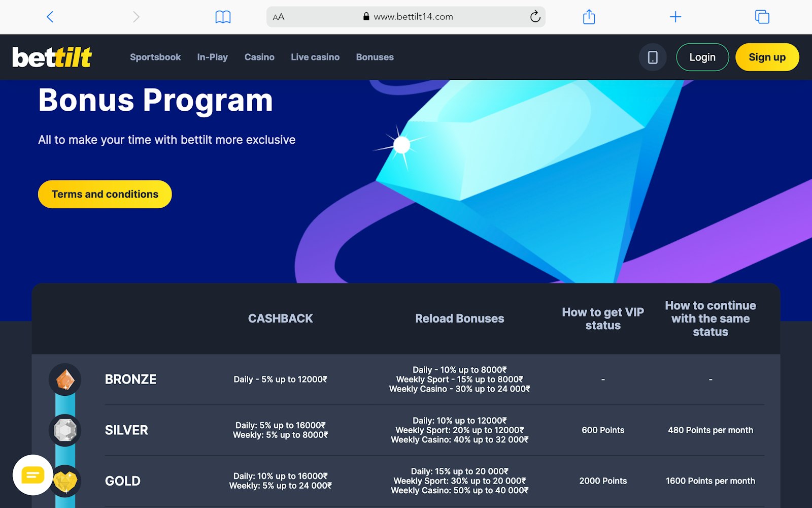This screenshot has width=812, height=508.
Task: Open the mobile app icon in the header
Action: pos(653,57)
